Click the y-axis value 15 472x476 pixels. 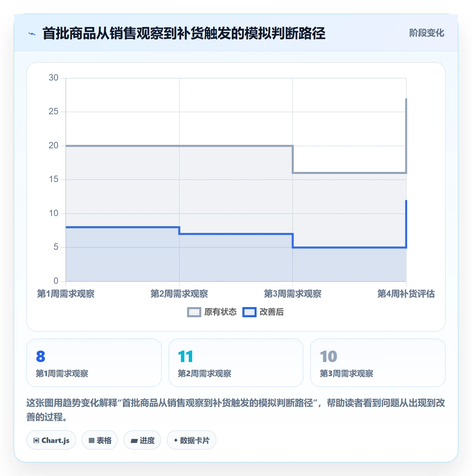click(54, 179)
